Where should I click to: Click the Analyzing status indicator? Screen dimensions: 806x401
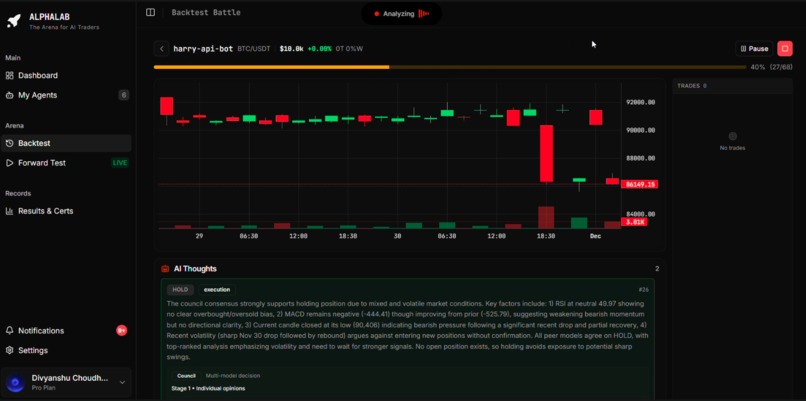[x=401, y=14]
